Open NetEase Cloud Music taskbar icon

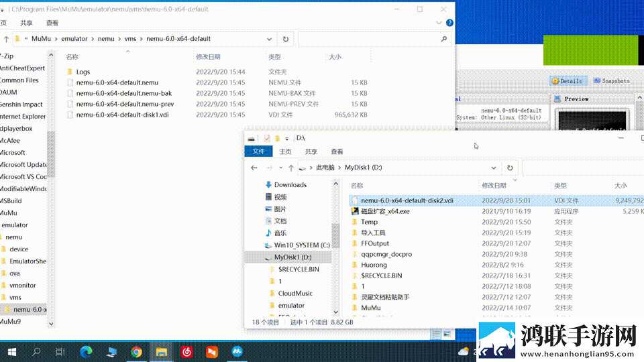coord(187,352)
